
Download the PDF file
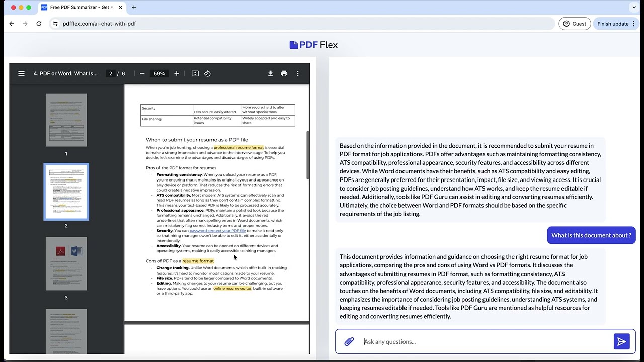[x=270, y=73]
